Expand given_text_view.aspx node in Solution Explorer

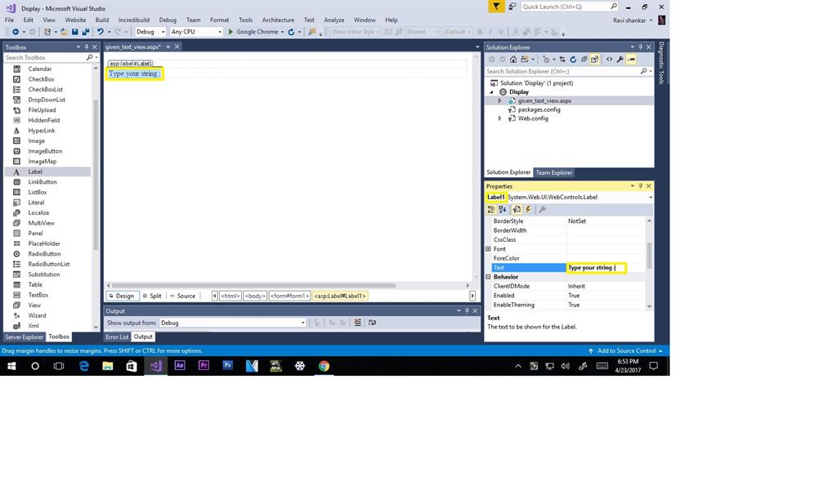click(500, 100)
